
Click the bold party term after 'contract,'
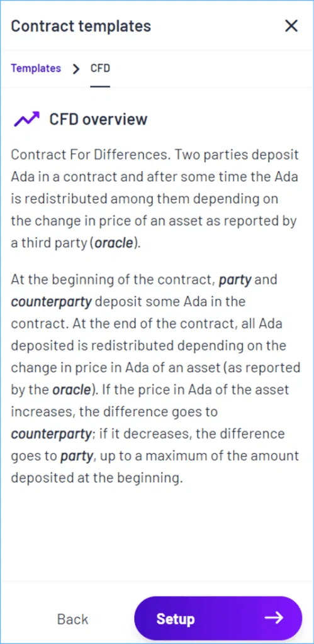(235, 280)
